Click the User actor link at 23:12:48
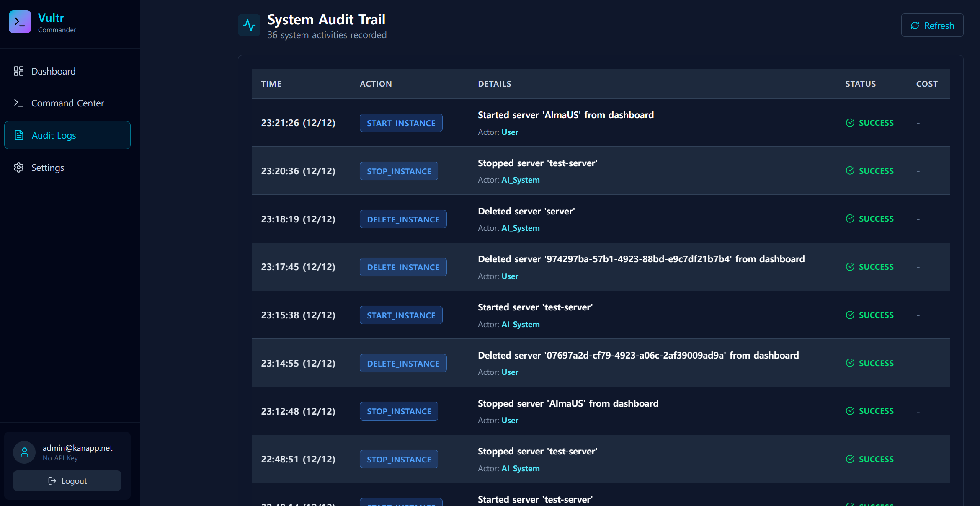 tap(510, 421)
